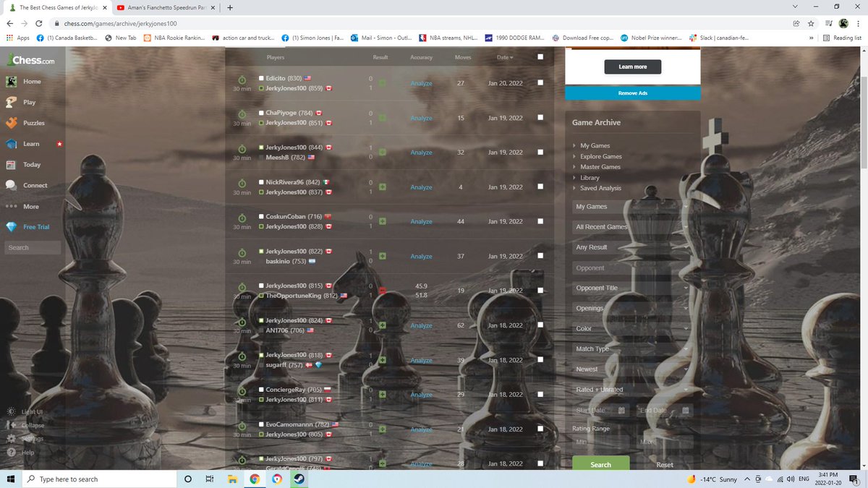The height and width of the screenshot is (488, 868).
Task: Click the Remove Ads link
Action: (633, 93)
